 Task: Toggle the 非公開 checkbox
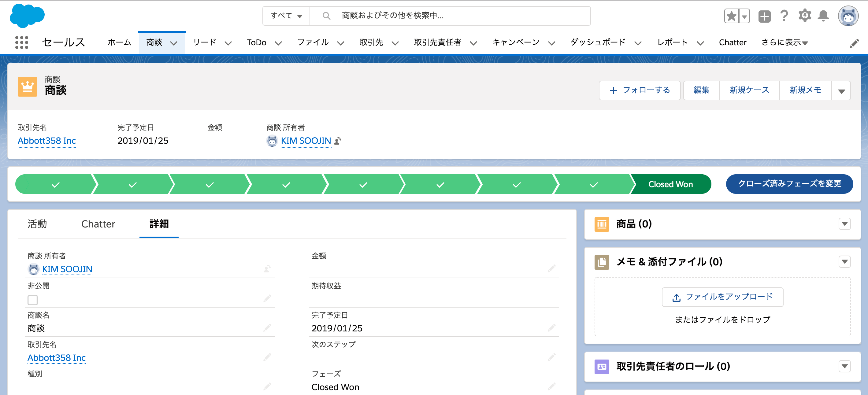(33, 300)
